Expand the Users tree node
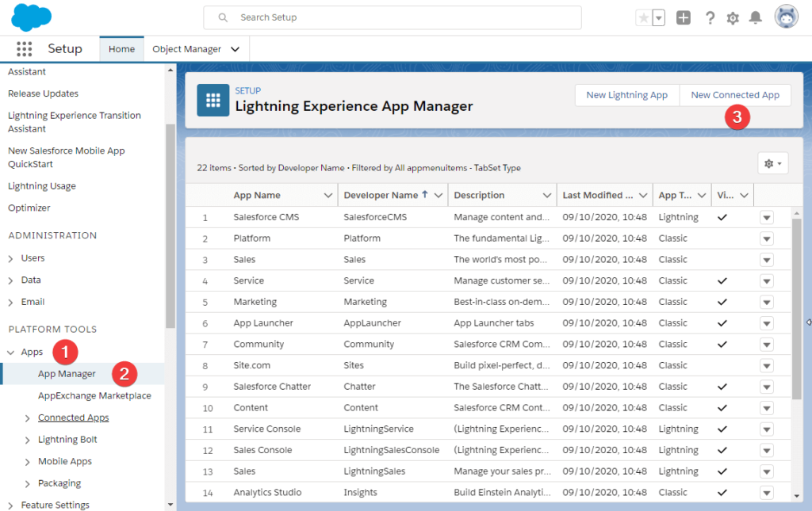812x511 pixels. pyautogui.click(x=10, y=258)
